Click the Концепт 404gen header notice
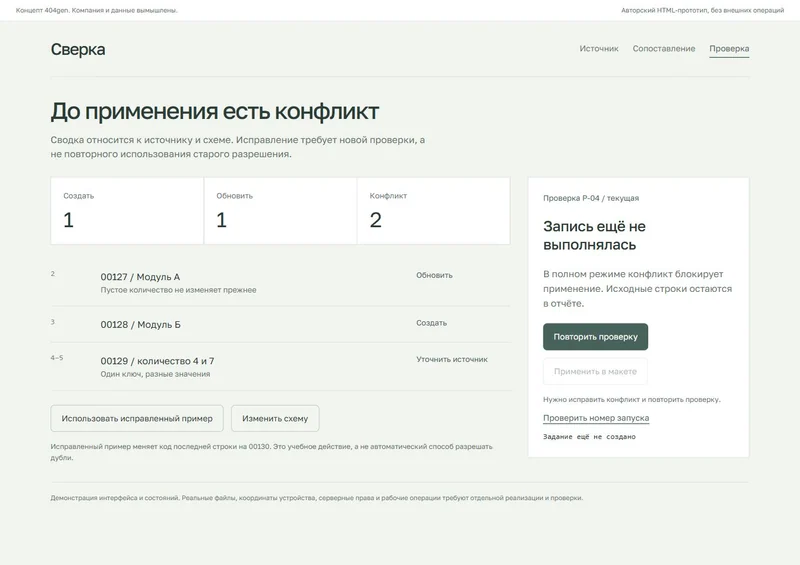Image resolution: width=800 pixels, height=565 pixels. click(96, 10)
